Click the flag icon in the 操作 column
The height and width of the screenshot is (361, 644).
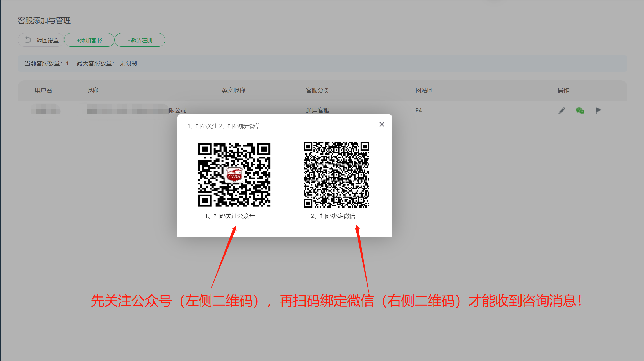(x=598, y=111)
